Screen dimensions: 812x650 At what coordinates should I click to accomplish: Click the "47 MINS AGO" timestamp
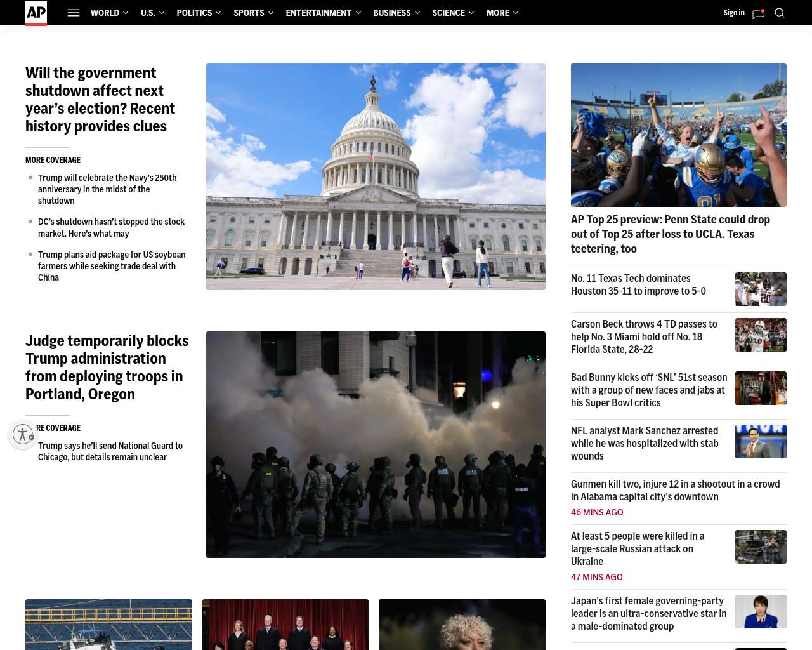[597, 577]
